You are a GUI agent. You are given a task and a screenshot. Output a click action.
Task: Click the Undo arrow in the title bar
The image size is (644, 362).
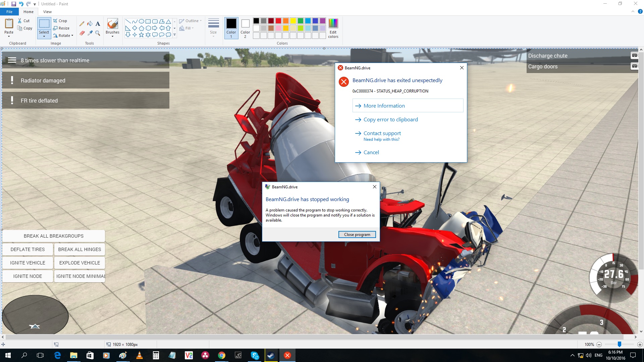tap(21, 4)
